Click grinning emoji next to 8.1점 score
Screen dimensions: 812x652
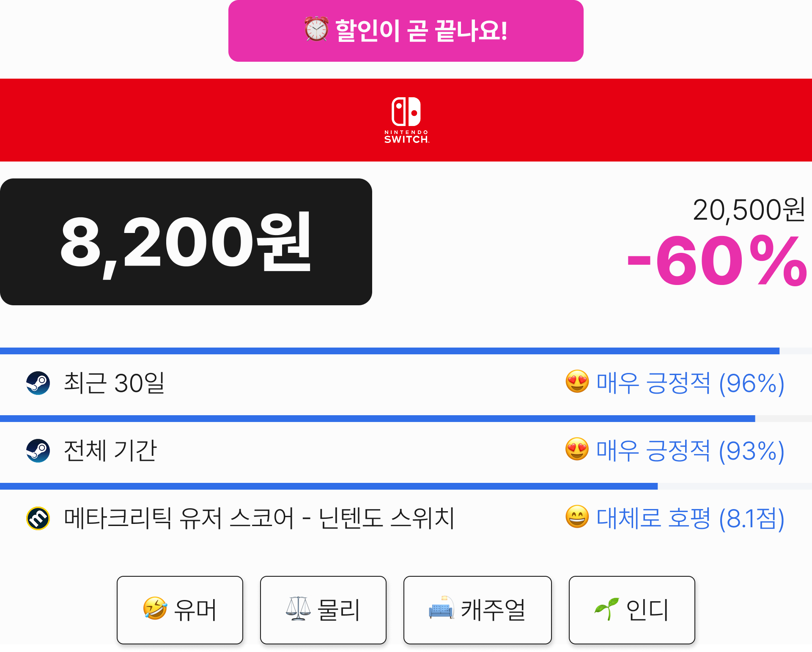pyautogui.click(x=577, y=517)
